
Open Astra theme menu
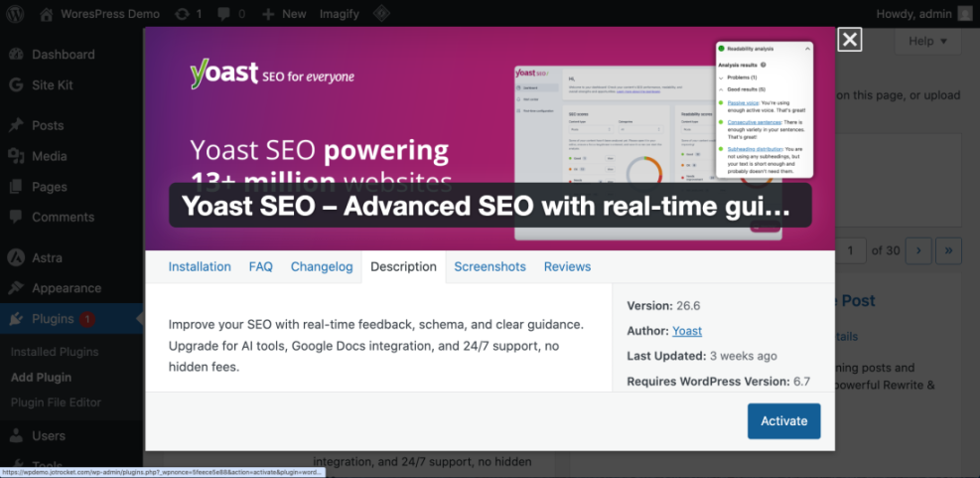(47, 257)
